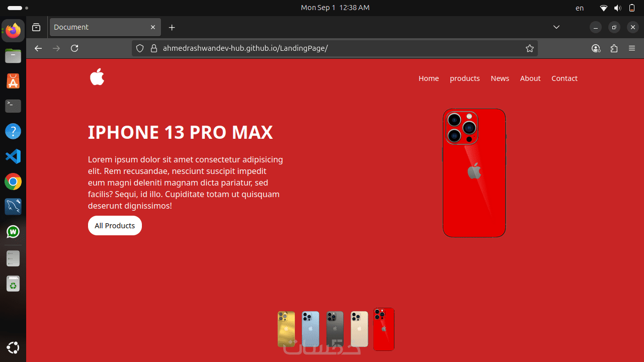Open MySQL Workbench from the dock
Image resolution: width=644 pixels, height=362 pixels.
(x=13, y=207)
